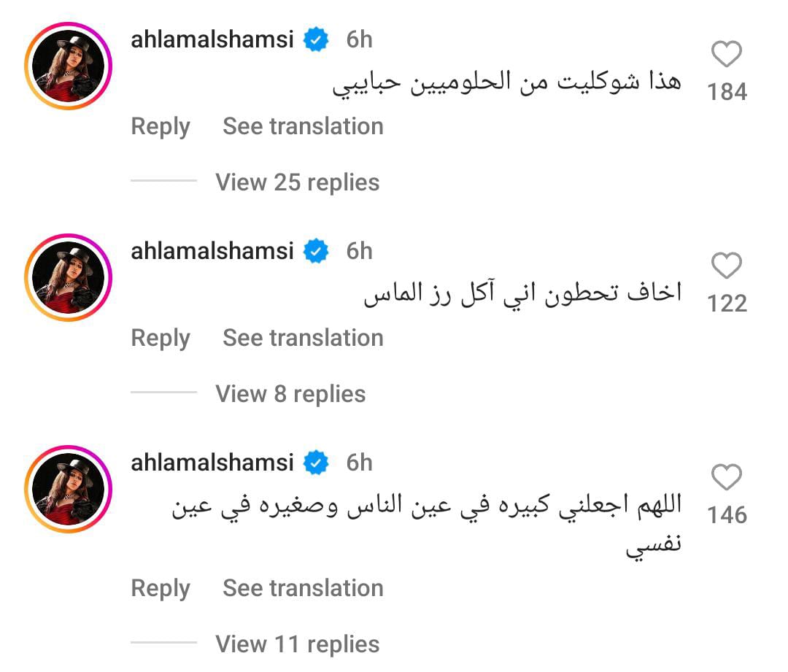Open profile picture on third comment
Image resolution: width=788 pixels, height=672 pixels.
coord(68,489)
